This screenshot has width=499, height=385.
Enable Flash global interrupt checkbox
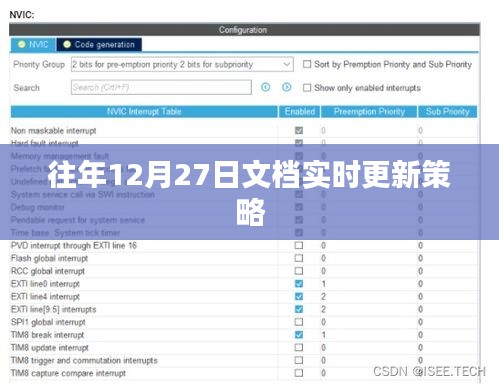(x=299, y=258)
